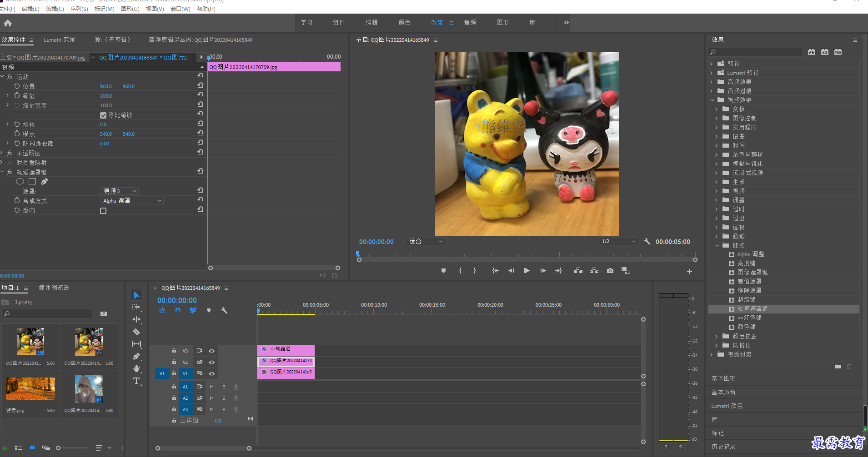Click the Lift button in program monitor
The image size is (868, 457).
(578, 271)
